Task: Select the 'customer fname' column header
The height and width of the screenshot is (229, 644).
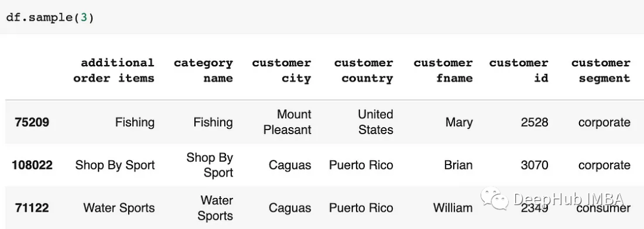Action: (x=443, y=70)
